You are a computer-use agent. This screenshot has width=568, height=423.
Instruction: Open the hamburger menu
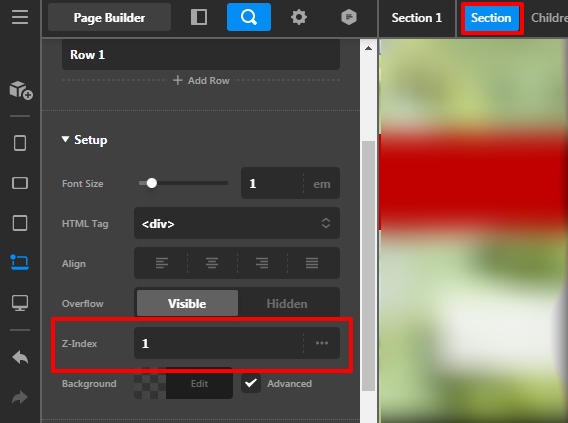[x=20, y=17]
